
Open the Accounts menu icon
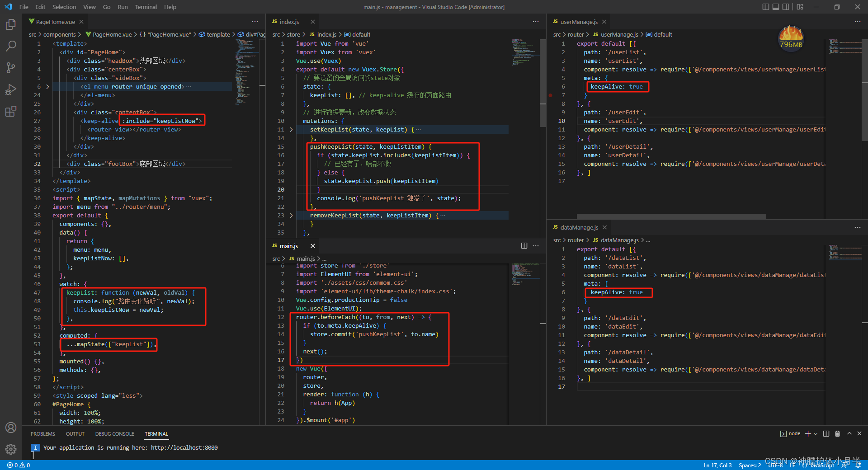point(11,428)
